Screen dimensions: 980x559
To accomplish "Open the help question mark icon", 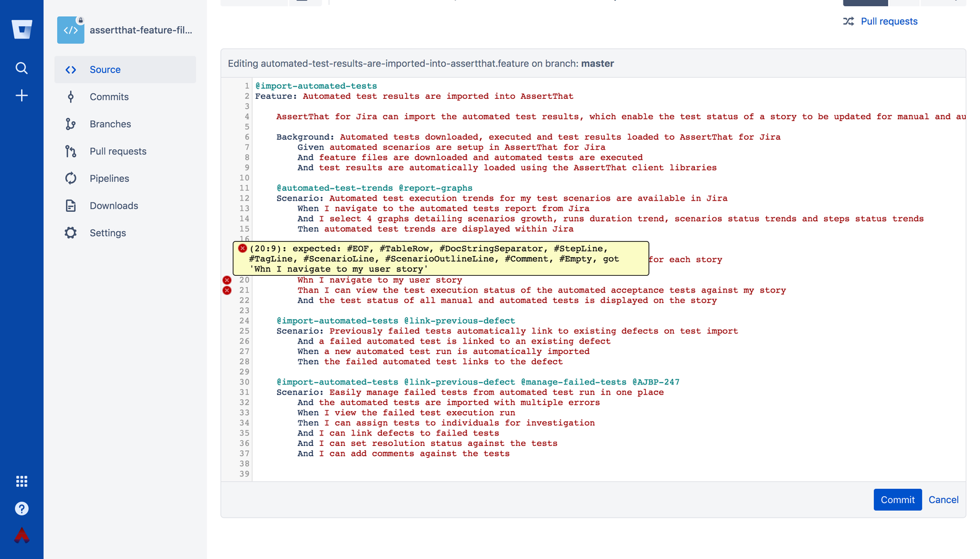I will [22, 509].
